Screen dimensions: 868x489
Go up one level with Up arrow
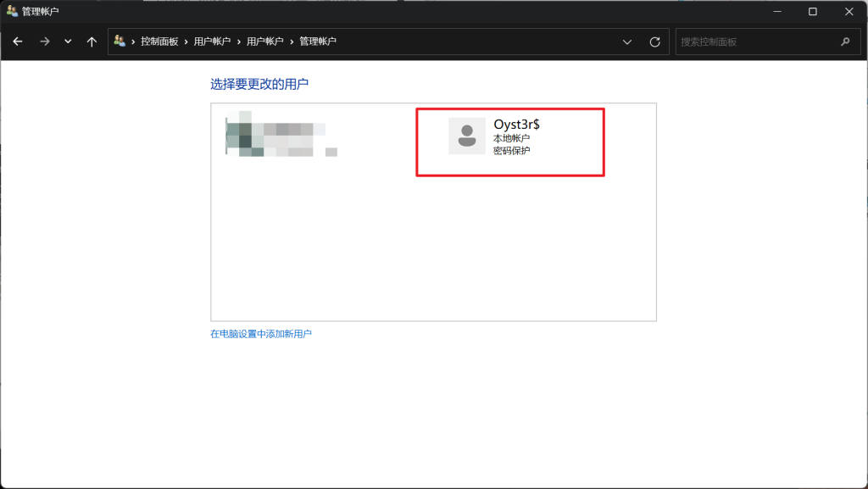click(x=92, y=42)
